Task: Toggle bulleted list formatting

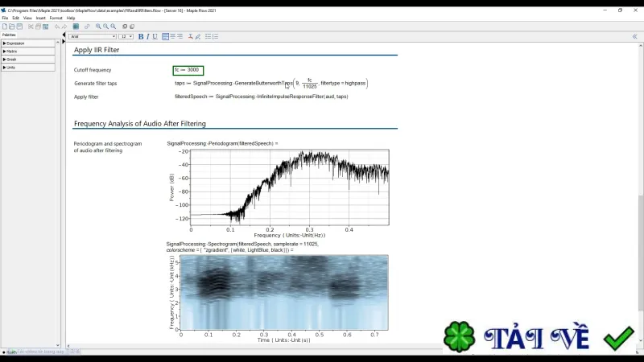Action: point(208,36)
